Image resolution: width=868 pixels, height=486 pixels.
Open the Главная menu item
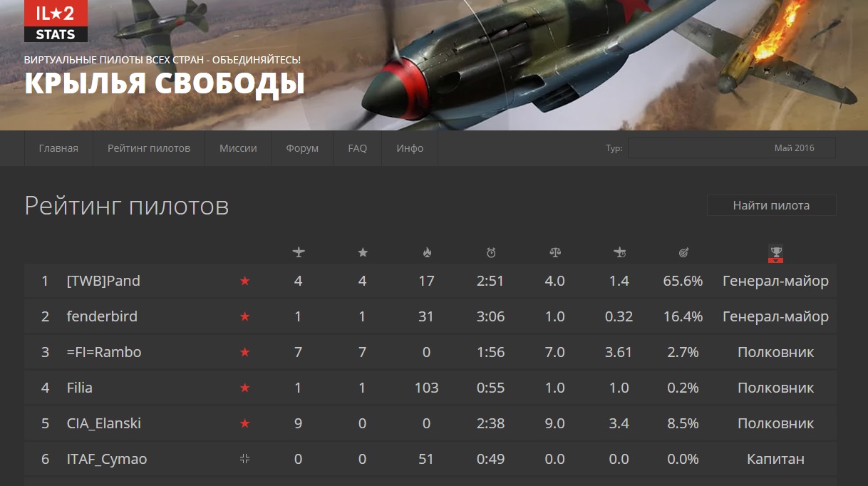[x=58, y=148]
